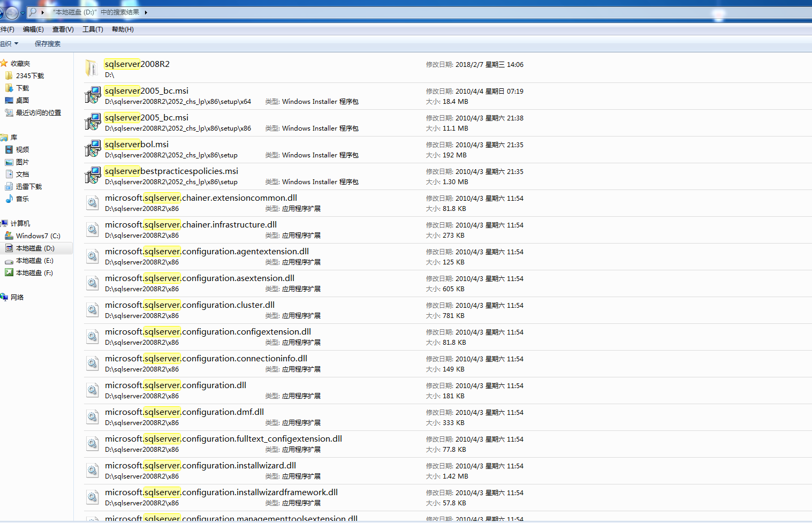Click microsoft.sqlserver.configuration.asextension.dll file name
Image resolution: width=812 pixels, height=523 pixels.
200,278
